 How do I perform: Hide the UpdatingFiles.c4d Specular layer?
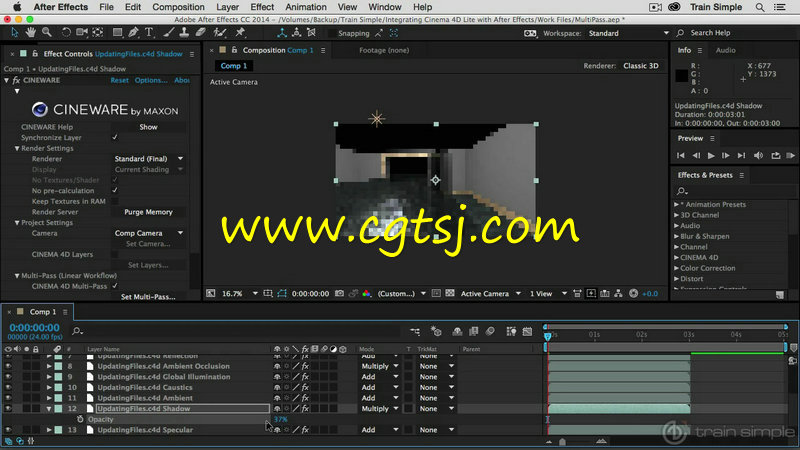[x=8, y=430]
